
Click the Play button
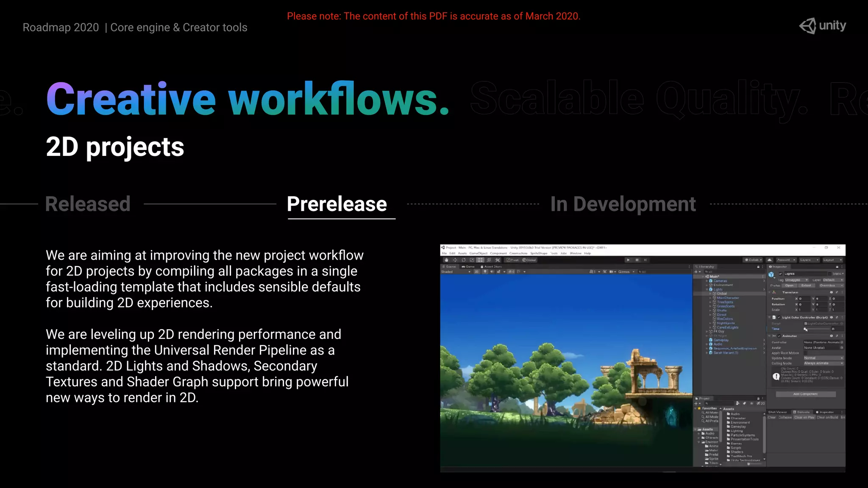[x=628, y=260]
